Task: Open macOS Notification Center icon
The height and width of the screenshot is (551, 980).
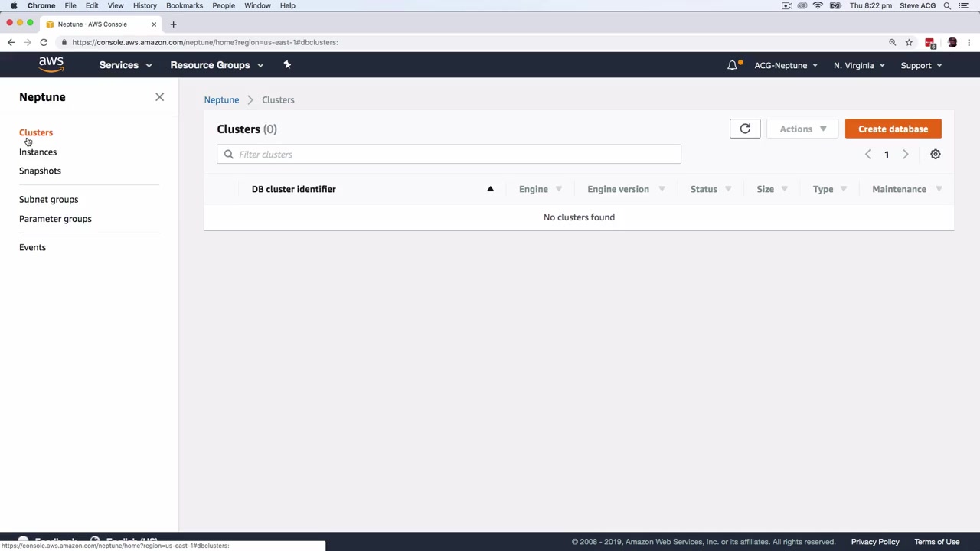Action: [964, 5]
